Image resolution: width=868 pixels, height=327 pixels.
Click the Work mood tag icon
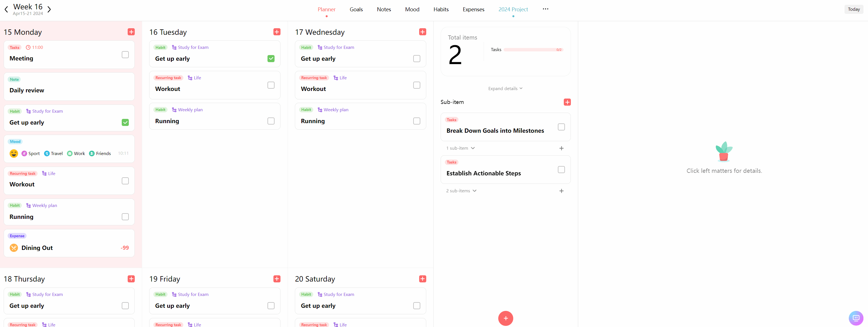(x=70, y=154)
